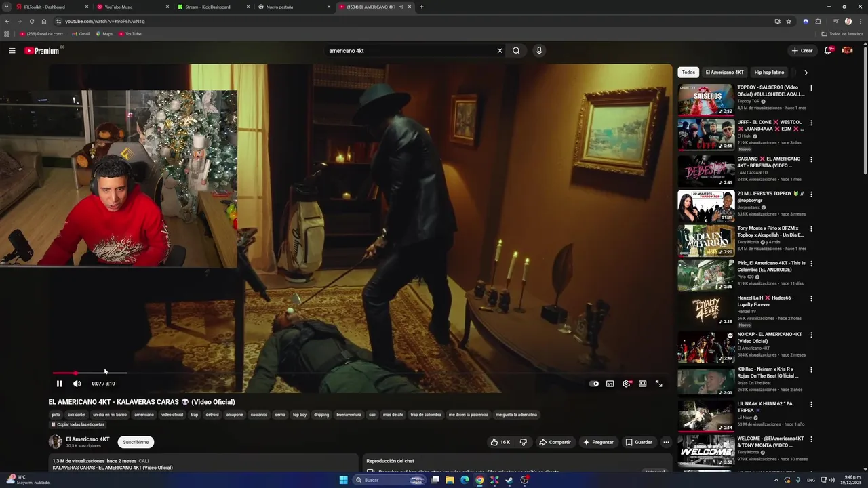Click the Compartir share button

(x=555, y=442)
